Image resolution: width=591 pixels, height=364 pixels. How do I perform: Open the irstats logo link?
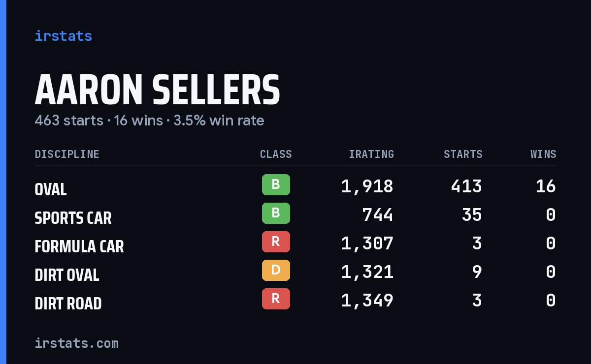tap(63, 36)
